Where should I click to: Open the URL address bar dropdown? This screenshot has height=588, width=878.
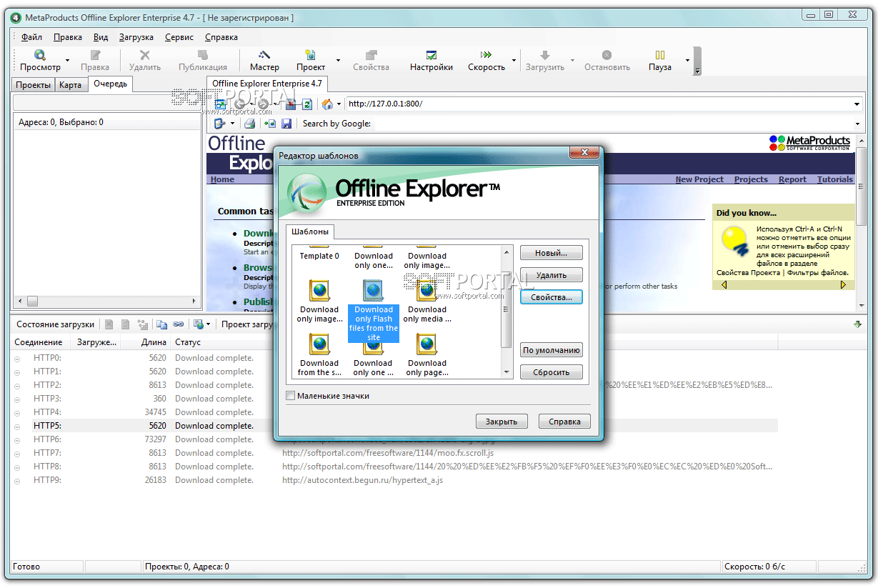(857, 104)
